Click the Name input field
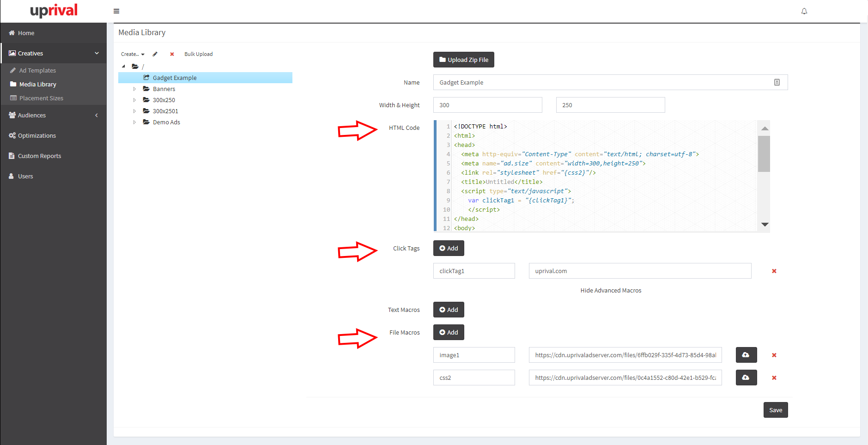868x445 pixels. click(x=610, y=82)
